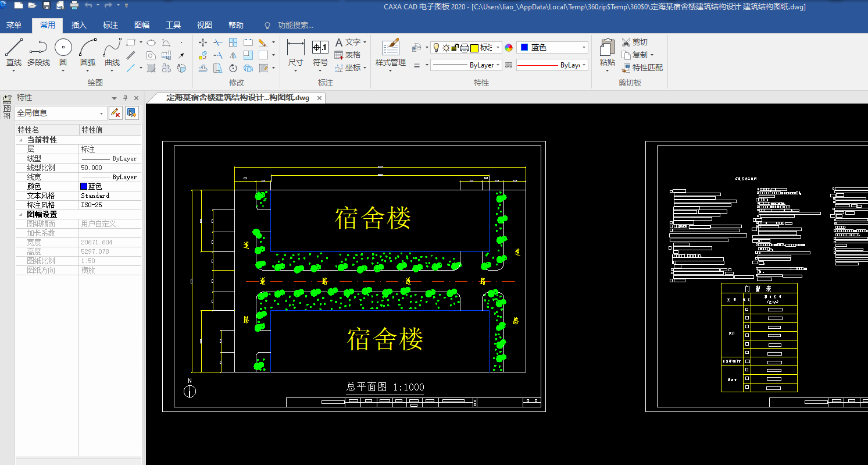Select the ellipse drawing tool
868x465 pixels.
pos(151,42)
